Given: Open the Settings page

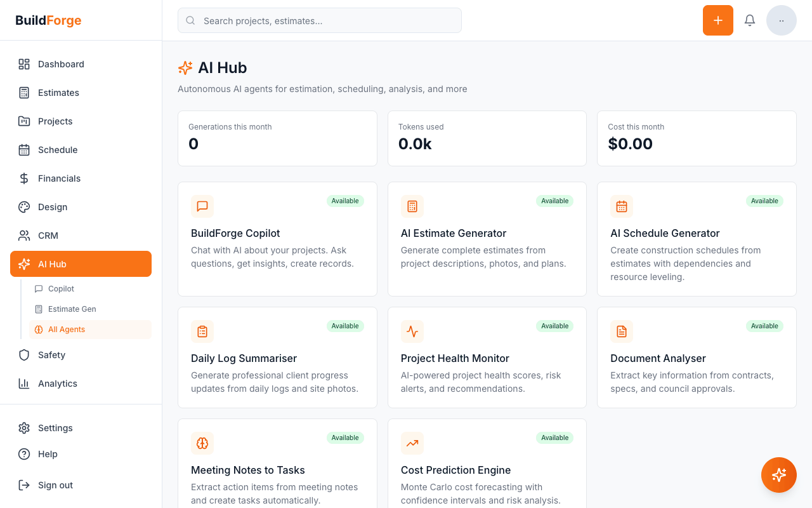Looking at the screenshot, I should (x=55, y=427).
